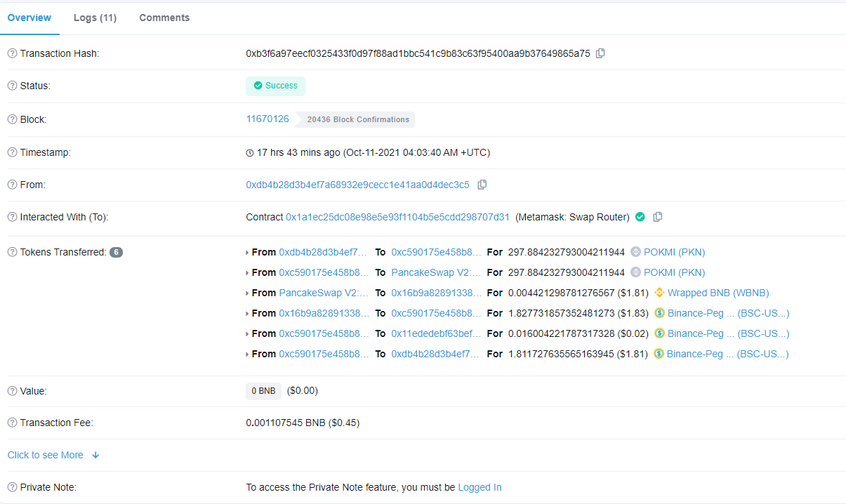Click the disclosure triangle on first token transfer
Screen dimensions: 846x504
[x=246, y=252]
